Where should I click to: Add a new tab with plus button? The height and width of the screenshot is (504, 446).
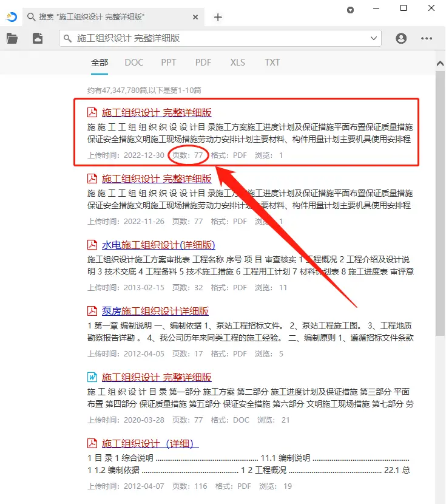tap(218, 17)
